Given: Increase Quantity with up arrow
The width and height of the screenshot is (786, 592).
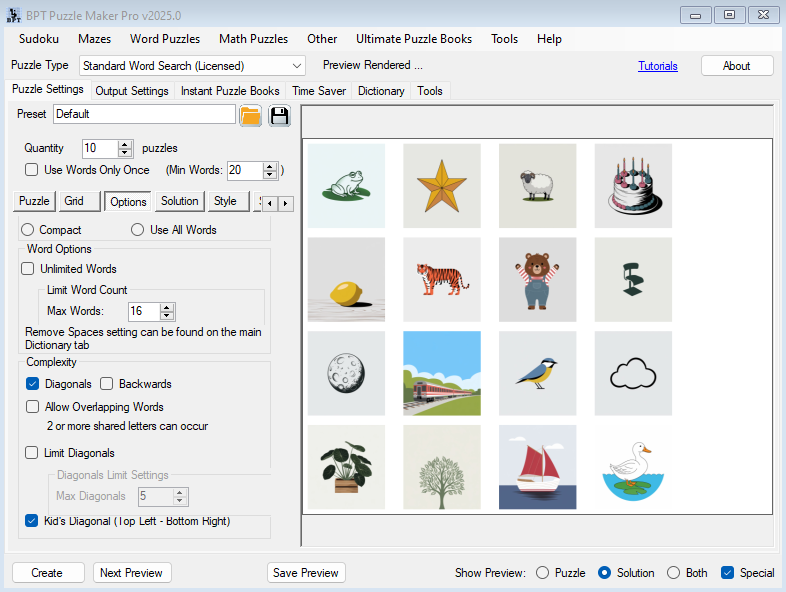Looking at the screenshot, I should click(125, 144).
